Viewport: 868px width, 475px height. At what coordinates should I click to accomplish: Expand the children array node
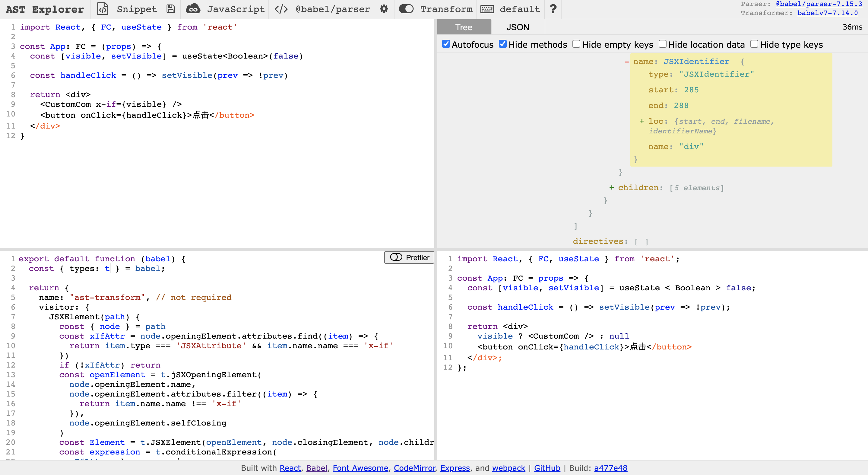pyautogui.click(x=612, y=187)
